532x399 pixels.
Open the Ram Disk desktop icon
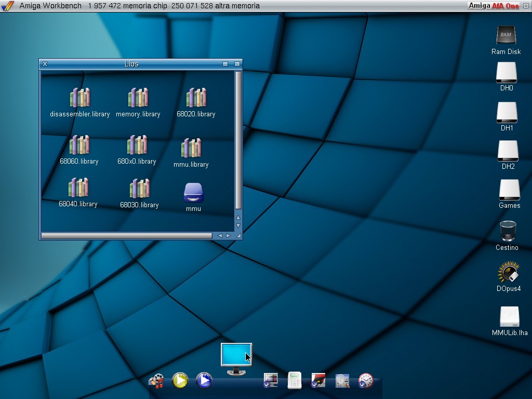(506, 35)
